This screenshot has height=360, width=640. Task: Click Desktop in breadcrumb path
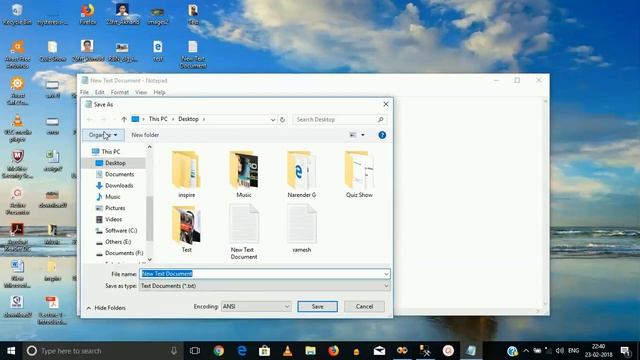tap(188, 119)
